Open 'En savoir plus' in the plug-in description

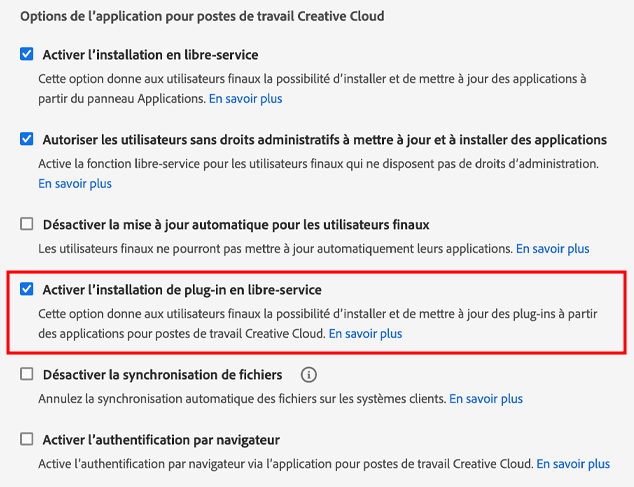(x=365, y=334)
